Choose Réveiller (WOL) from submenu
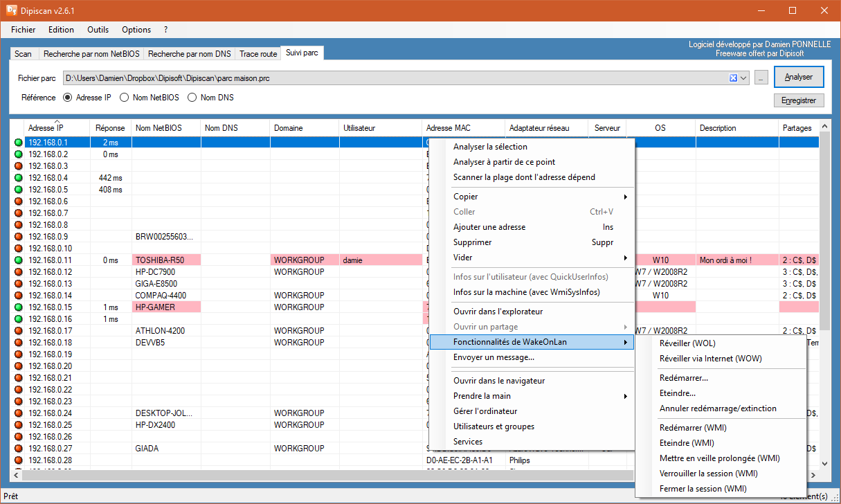Viewport: 841px width, 504px height. click(687, 343)
